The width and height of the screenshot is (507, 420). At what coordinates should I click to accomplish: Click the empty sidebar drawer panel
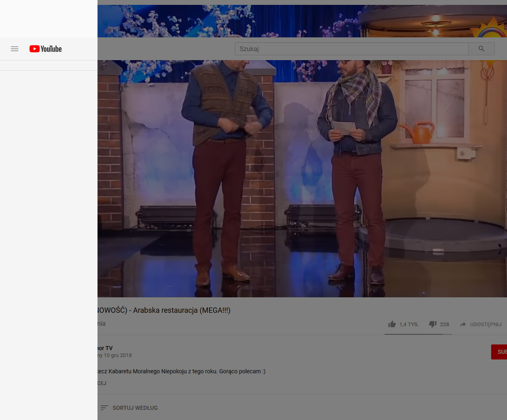49,244
